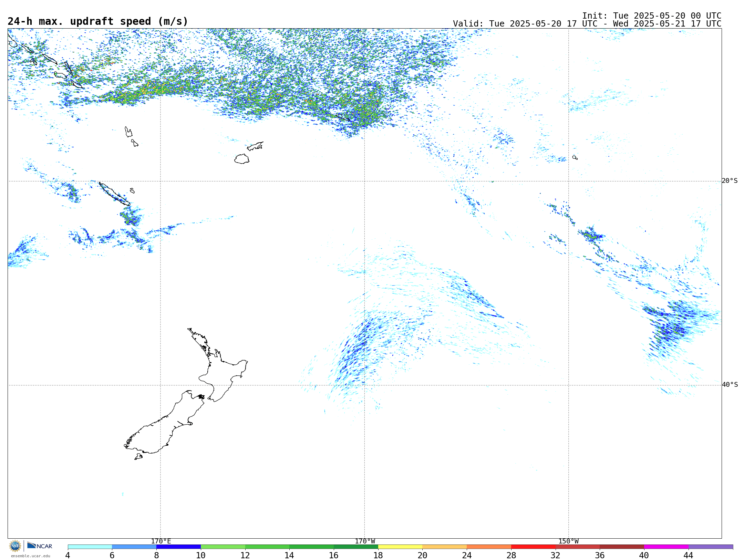Pick the green 14–16 colorbar segment
The width and height of the screenshot is (744, 560).
(312, 547)
